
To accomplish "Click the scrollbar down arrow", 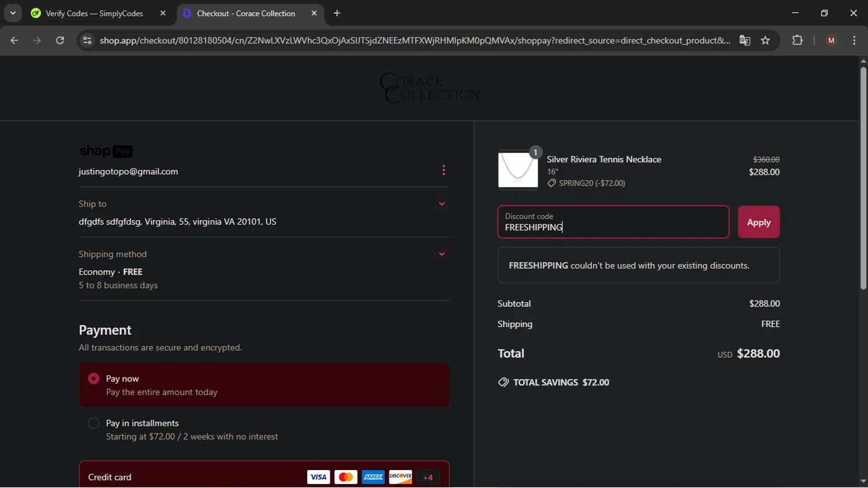I will [863, 482].
